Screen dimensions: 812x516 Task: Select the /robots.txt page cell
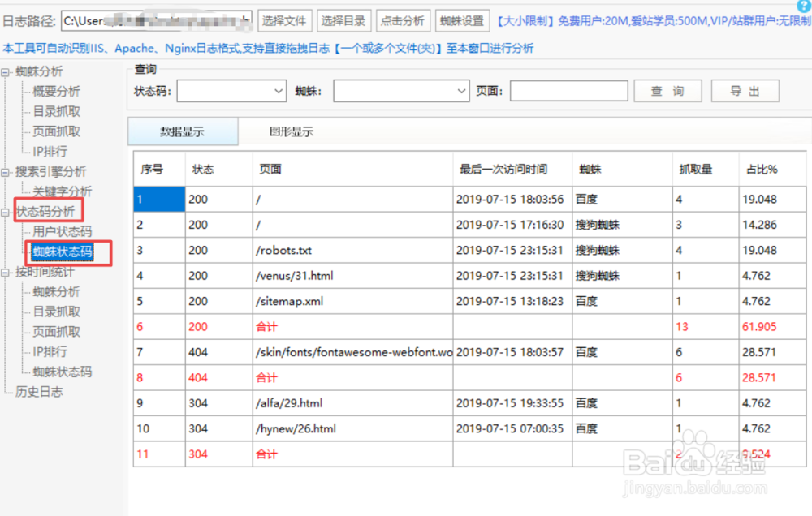tap(352, 251)
